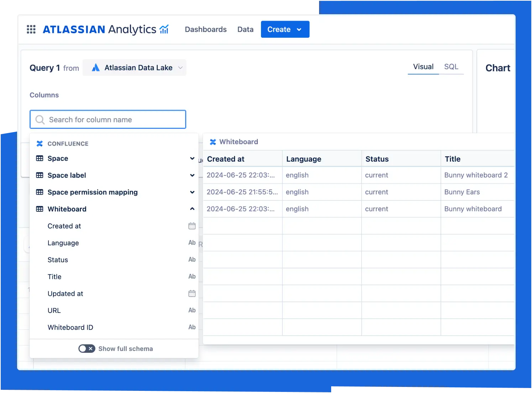
Task: Open the Data menu
Action: click(245, 30)
